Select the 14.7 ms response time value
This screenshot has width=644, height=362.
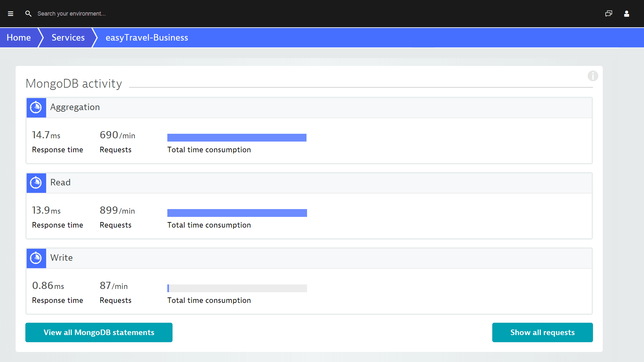46,135
